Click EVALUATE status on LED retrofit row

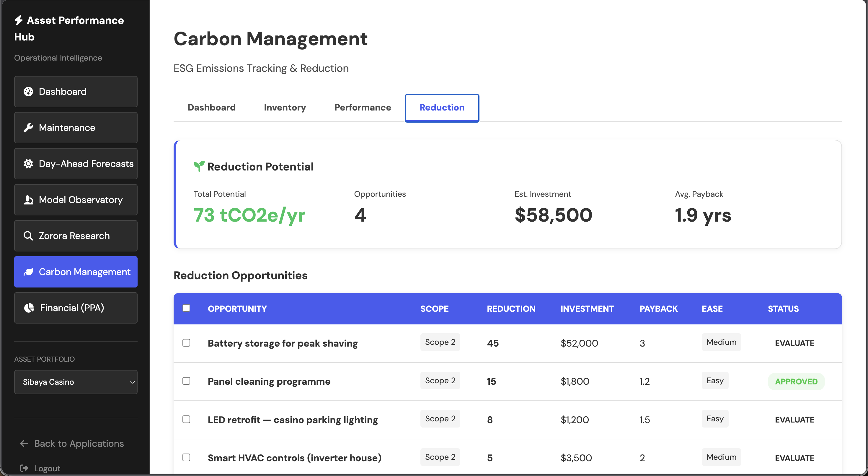794,419
